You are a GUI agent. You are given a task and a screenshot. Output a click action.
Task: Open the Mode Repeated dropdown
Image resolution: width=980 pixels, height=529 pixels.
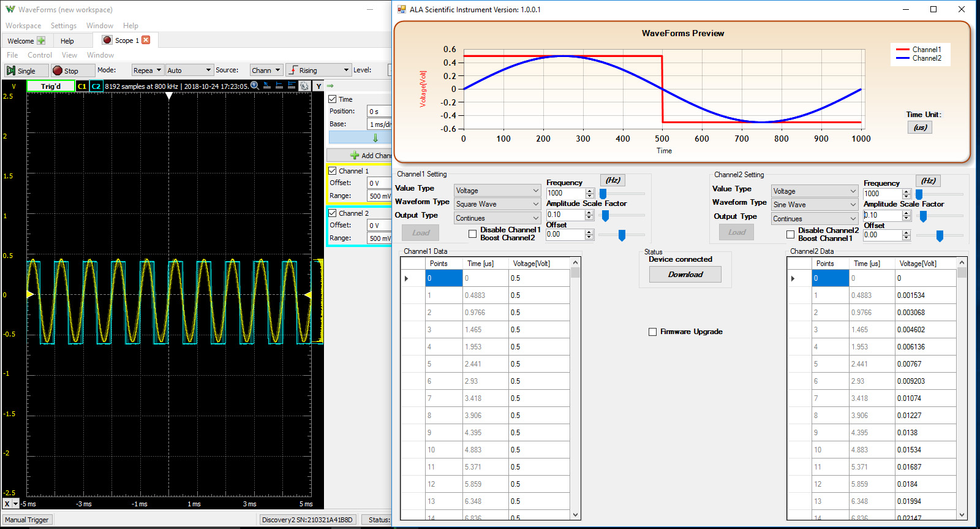148,70
